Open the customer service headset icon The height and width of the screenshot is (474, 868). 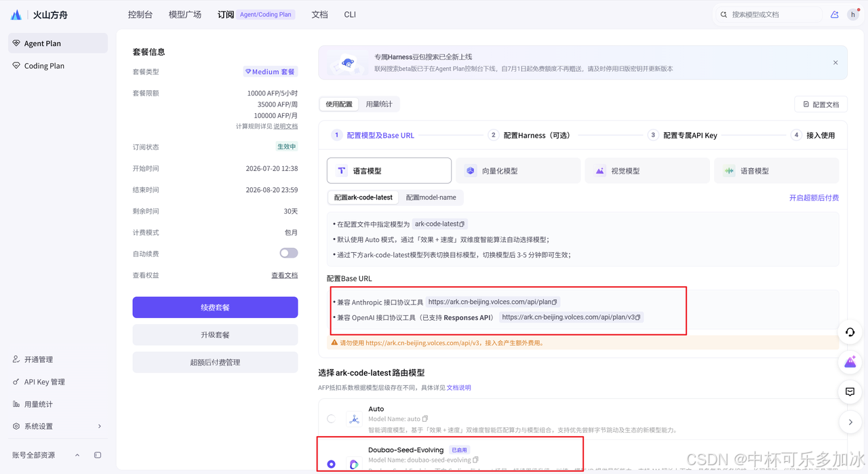[850, 332]
